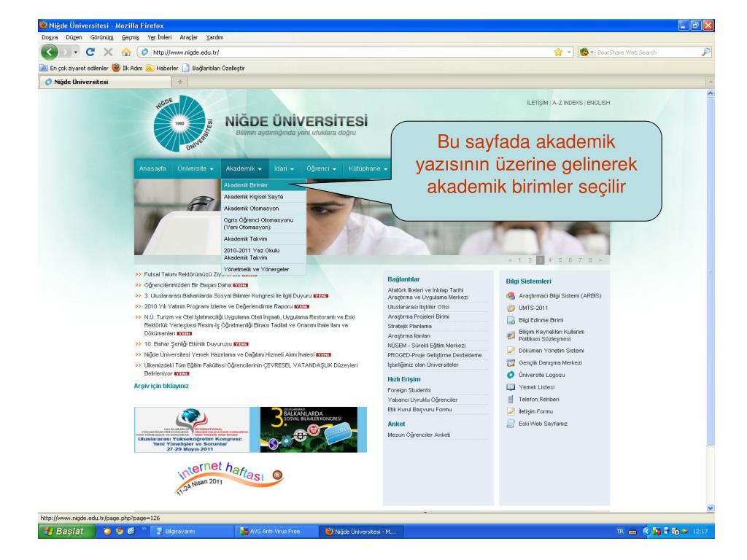Open the Görünüm menu

click(102, 37)
